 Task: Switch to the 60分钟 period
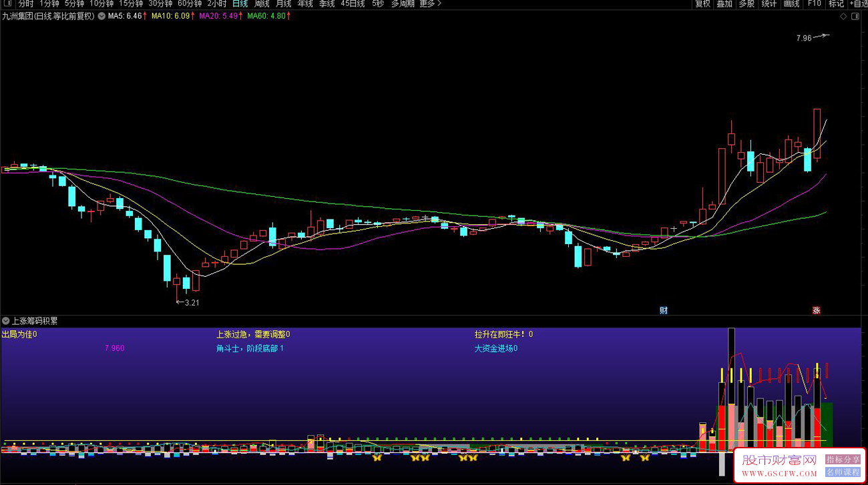click(x=190, y=4)
